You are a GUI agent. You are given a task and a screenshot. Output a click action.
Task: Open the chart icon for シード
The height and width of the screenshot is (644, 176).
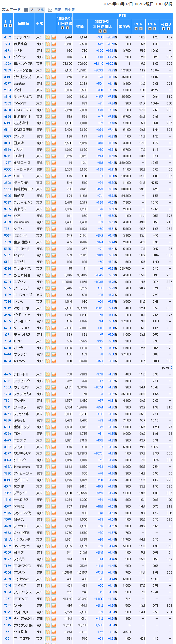point(53,605)
